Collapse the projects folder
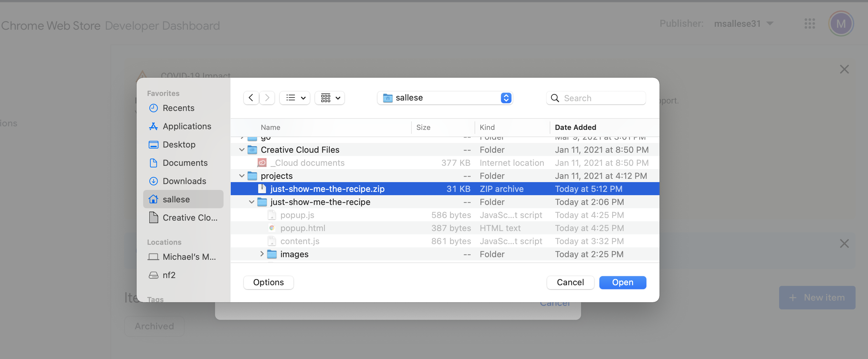Image resolution: width=868 pixels, height=359 pixels. pos(242,176)
